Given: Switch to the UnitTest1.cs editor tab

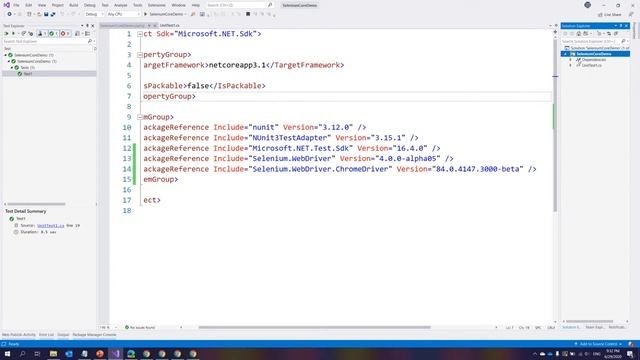Looking at the screenshot, I should 169,26.
